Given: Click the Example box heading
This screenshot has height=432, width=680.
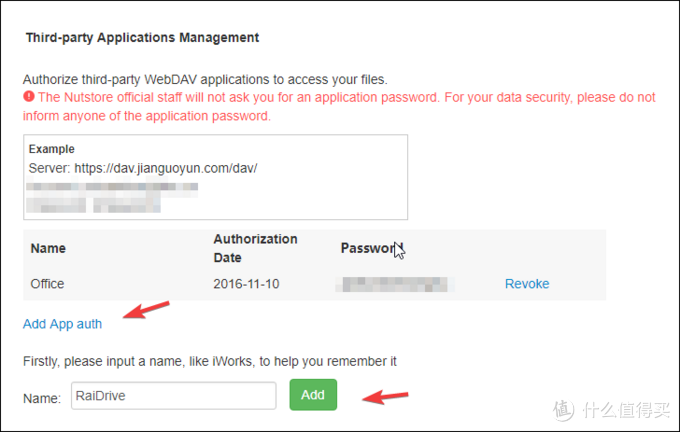Looking at the screenshot, I should click(x=52, y=149).
